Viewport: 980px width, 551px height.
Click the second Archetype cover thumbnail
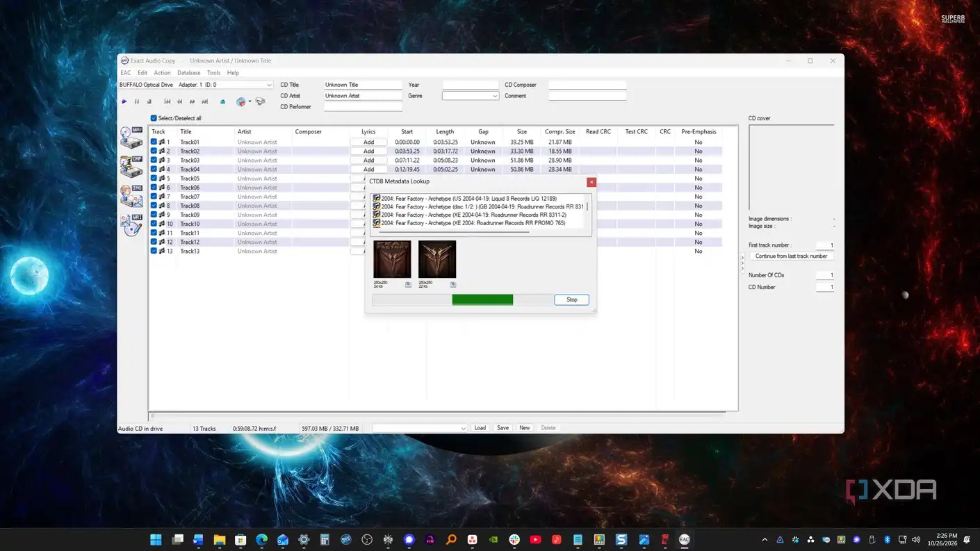tap(437, 259)
